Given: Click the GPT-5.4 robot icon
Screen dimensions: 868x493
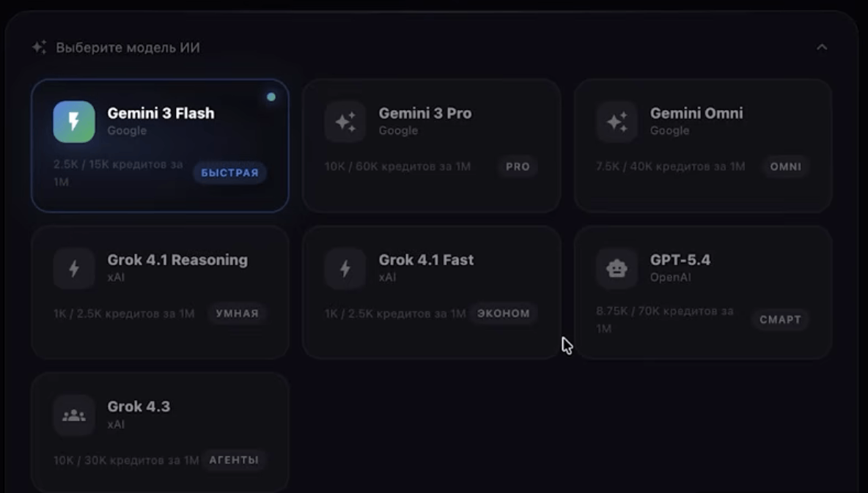Looking at the screenshot, I should (617, 268).
